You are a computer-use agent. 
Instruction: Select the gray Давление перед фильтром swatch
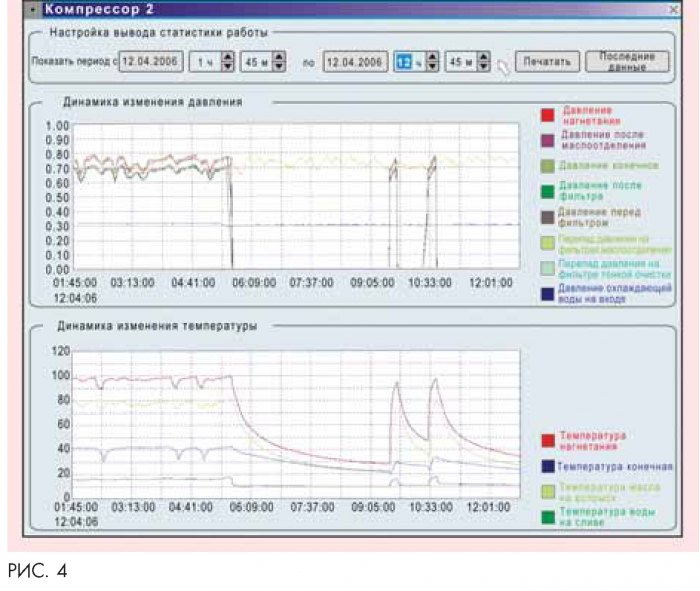(546, 216)
